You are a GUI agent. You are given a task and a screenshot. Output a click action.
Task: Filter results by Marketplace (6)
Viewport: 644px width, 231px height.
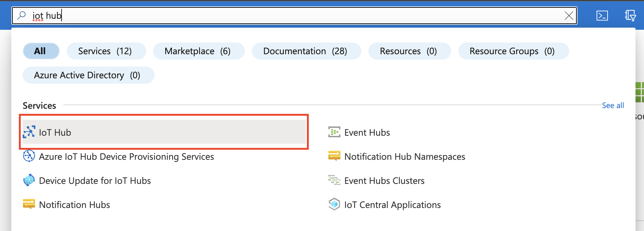coord(199,51)
